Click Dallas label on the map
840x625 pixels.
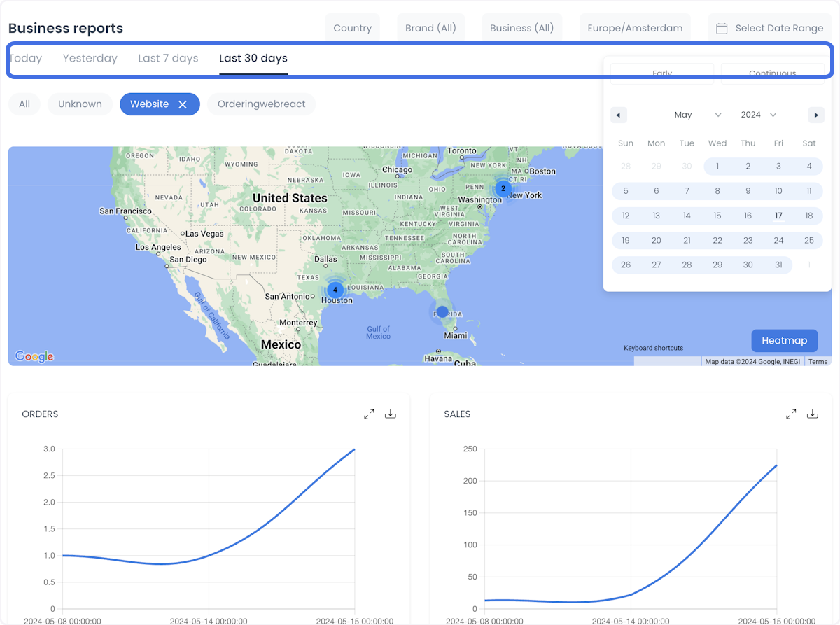pyautogui.click(x=325, y=259)
